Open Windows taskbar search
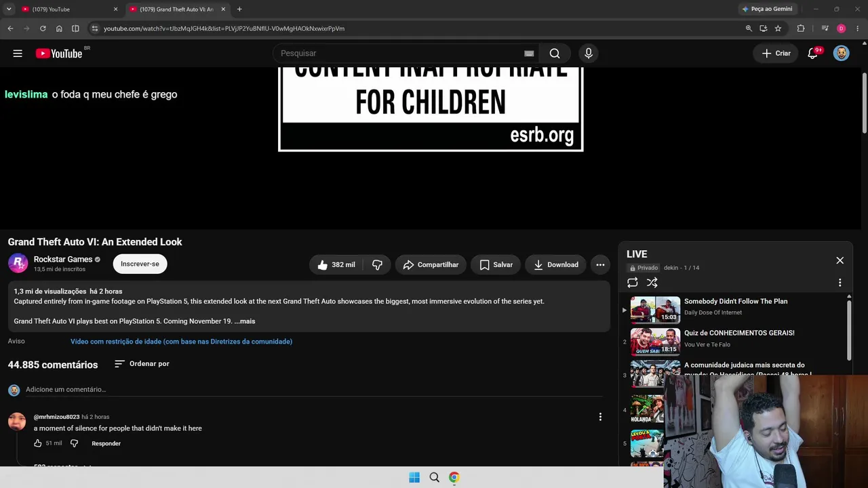 pos(435,477)
